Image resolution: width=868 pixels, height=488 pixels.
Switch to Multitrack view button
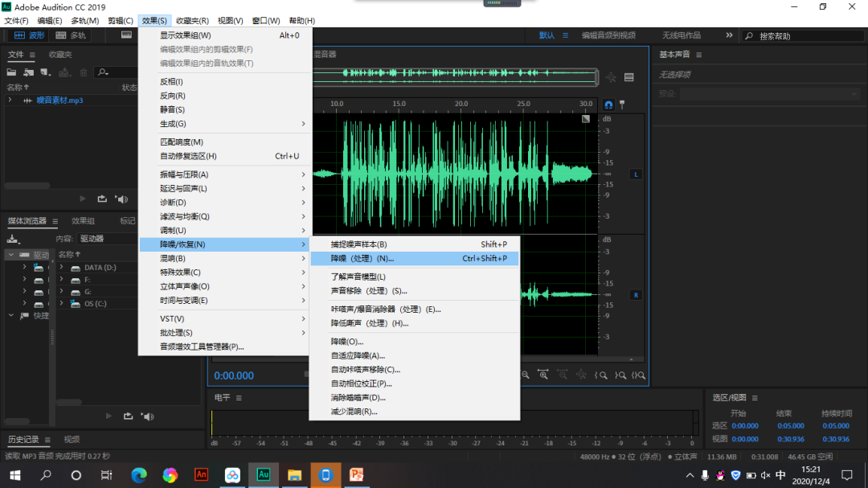coord(71,35)
